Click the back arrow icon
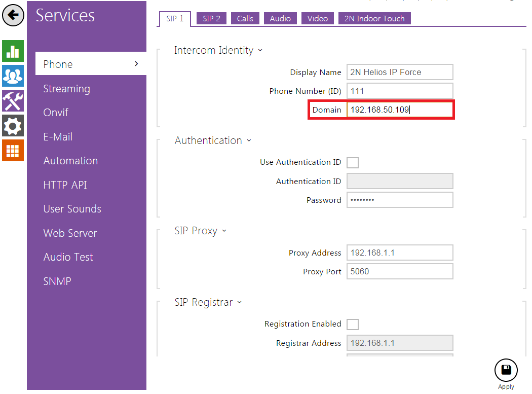Image resolution: width=532 pixels, height=394 pixels. pyautogui.click(x=13, y=16)
